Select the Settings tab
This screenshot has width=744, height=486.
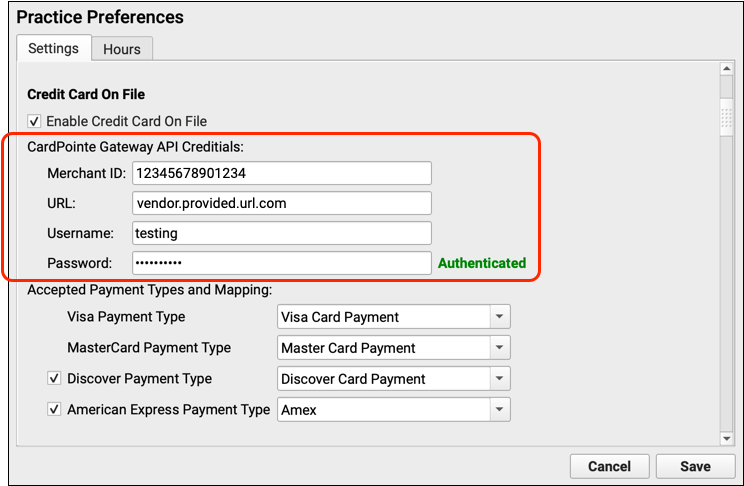point(53,49)
